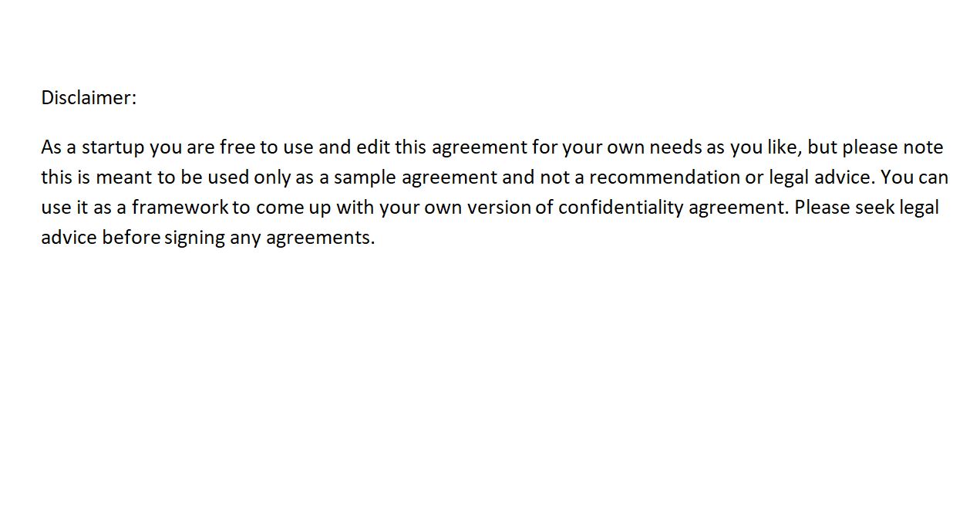This screenshot has width=980, height=507.
Task: Click the word "note" ending first line
Action: point(923,147)
